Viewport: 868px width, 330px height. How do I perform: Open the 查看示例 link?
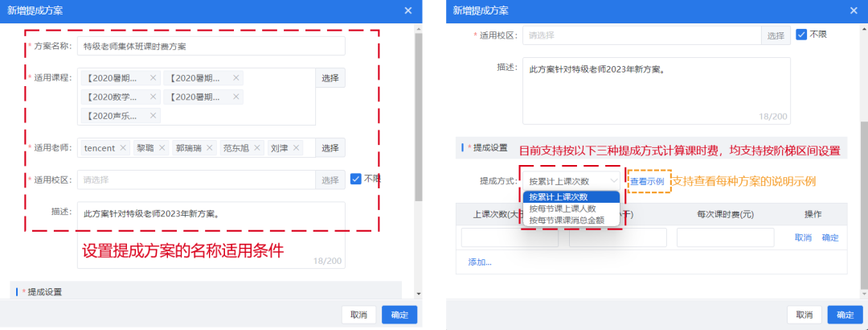click(x=647, y=181)
